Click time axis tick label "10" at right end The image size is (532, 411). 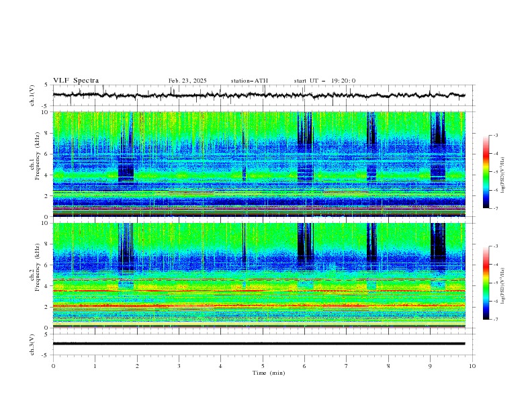[x=472, y=366]
